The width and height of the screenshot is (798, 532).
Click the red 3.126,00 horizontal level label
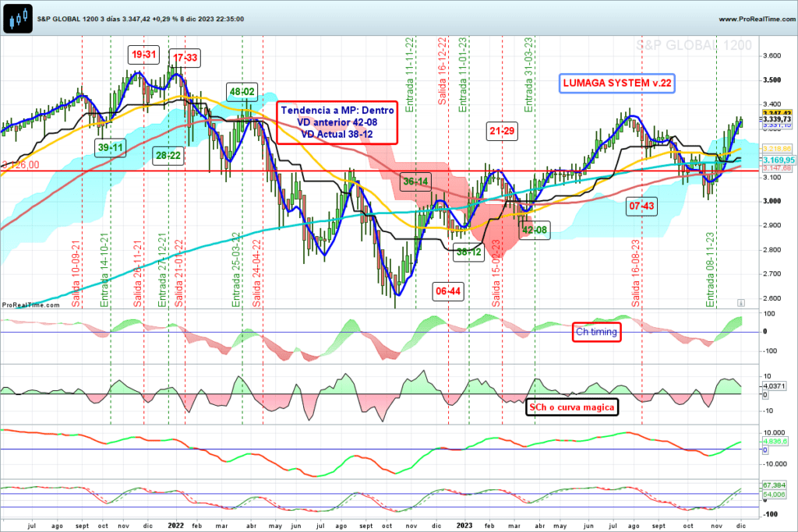[20, 165]
